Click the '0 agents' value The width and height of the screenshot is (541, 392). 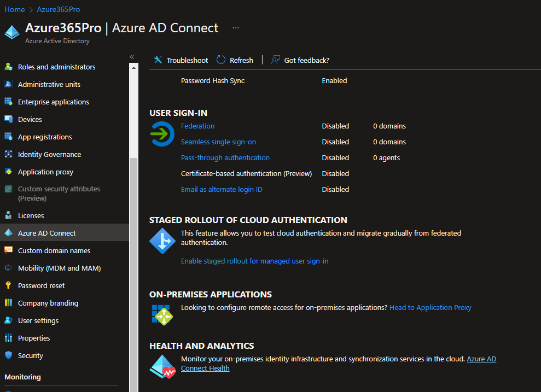click(386, 157)
